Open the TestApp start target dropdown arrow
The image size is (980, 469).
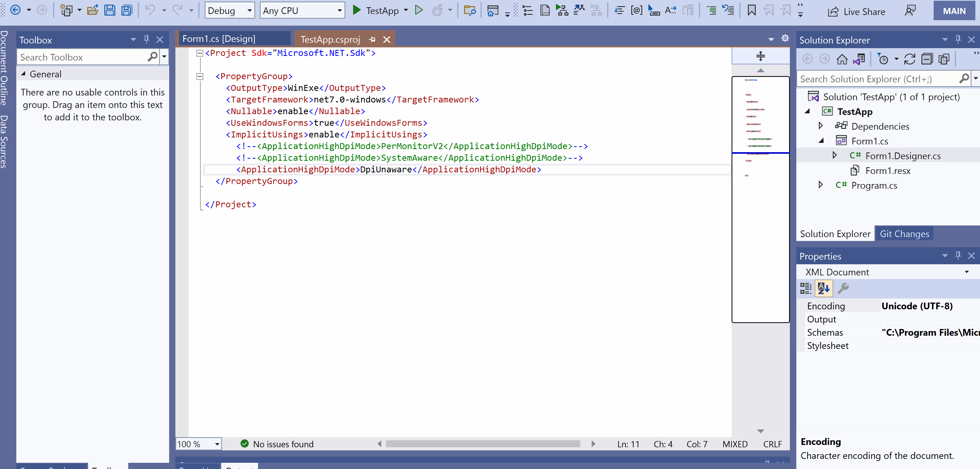[x=405, y=10]
